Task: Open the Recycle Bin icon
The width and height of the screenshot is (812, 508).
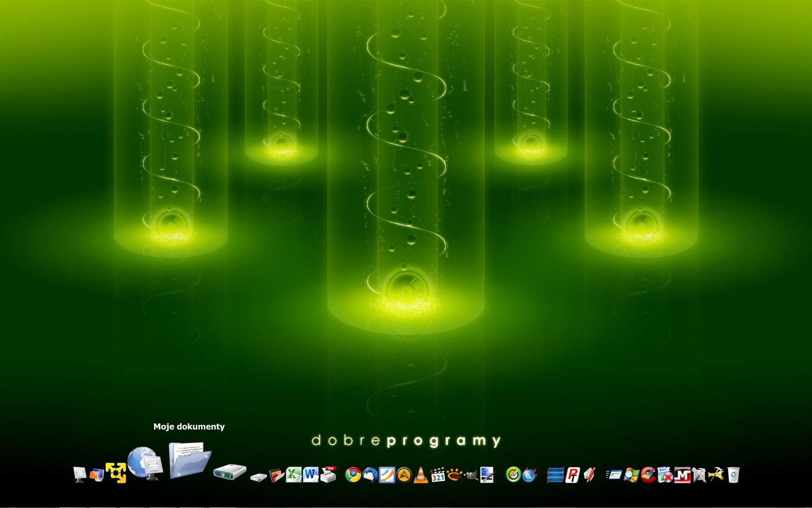Action: click(733, 475)
